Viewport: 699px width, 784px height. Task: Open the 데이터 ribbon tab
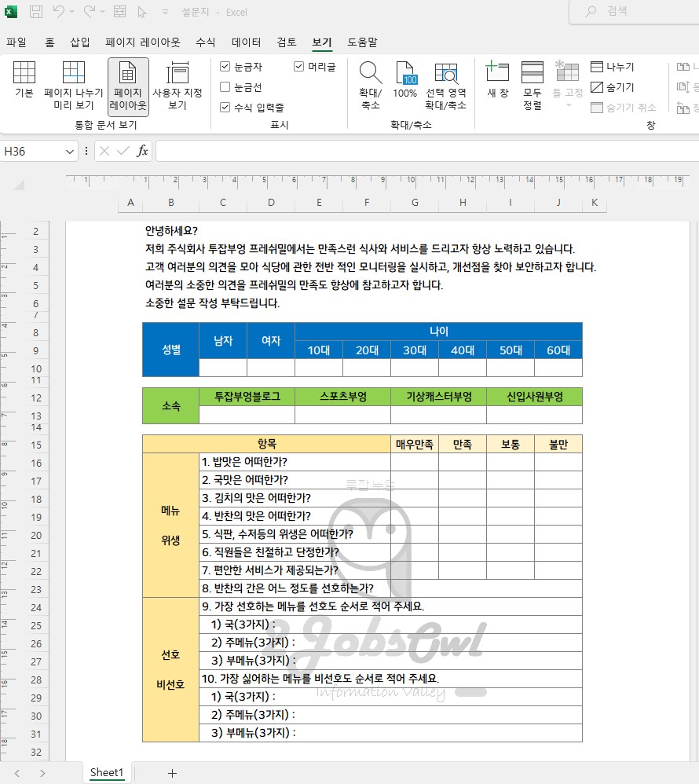coord(246,42)
